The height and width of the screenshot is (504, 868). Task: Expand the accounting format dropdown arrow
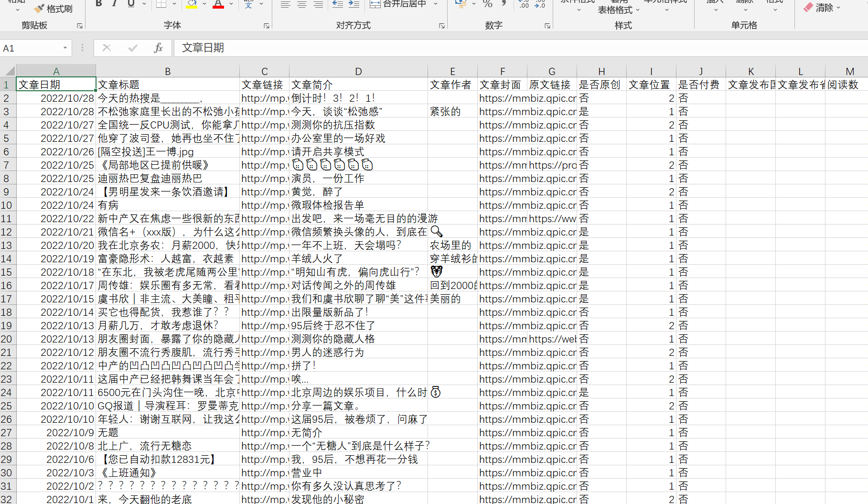pyautogui.click(x=473, y=4)
